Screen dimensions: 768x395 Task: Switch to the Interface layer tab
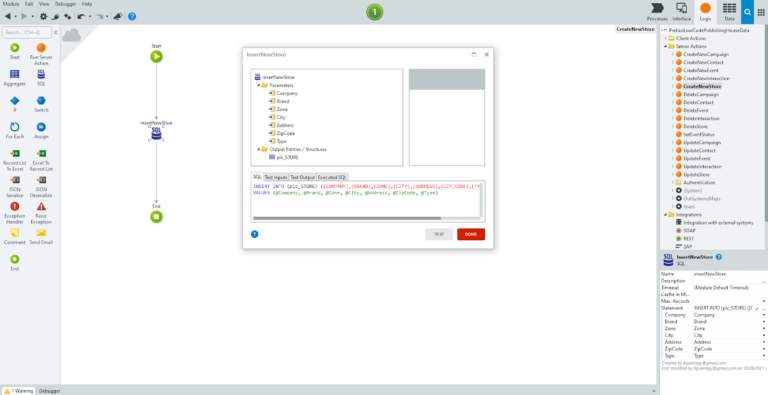(681, 12)
